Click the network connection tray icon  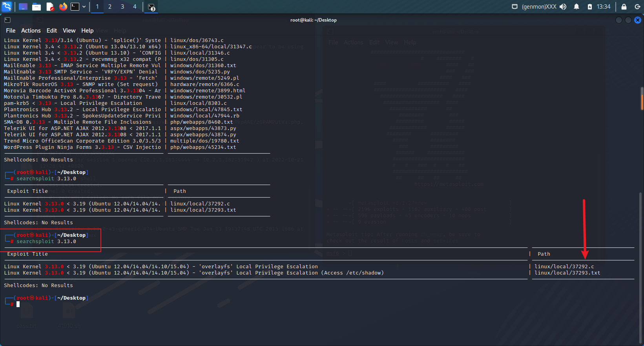pyautogui.click(x=514, y=7)
